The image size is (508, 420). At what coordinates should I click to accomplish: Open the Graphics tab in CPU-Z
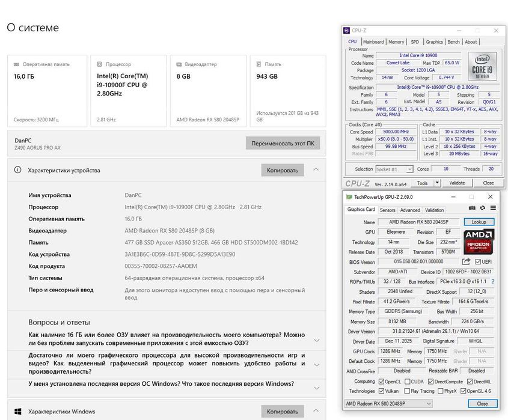pos(434,42)
